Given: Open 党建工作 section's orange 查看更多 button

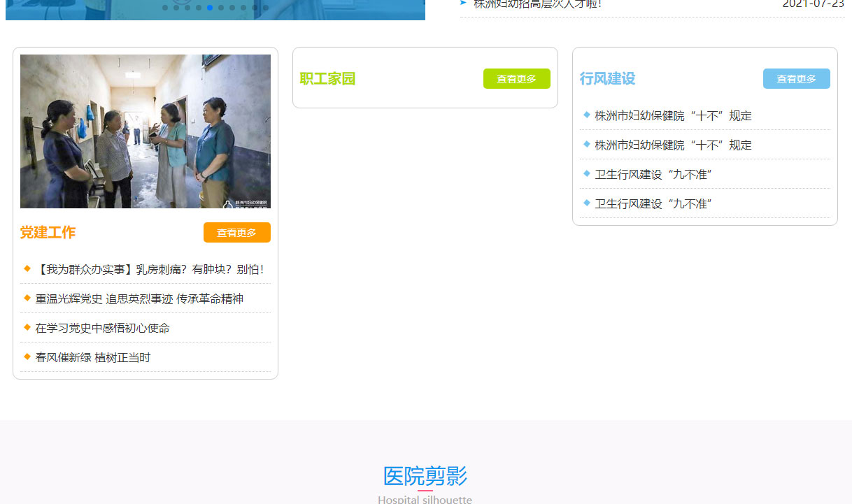Looking at the screenshot, I should click(236, 233).
